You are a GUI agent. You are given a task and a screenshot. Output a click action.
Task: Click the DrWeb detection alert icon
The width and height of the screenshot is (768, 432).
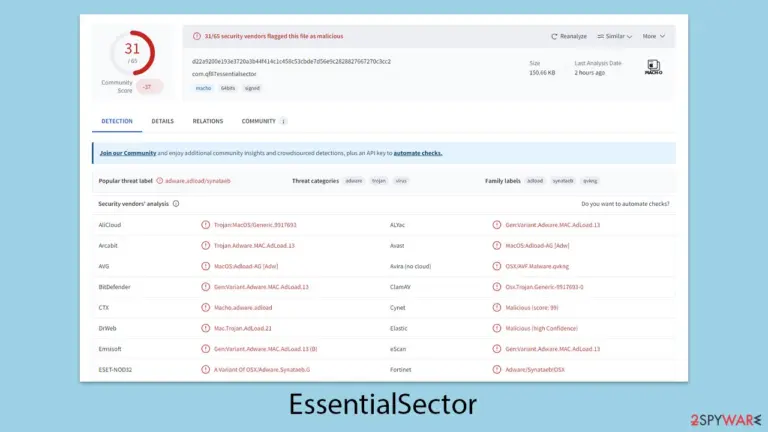[205, 328]
